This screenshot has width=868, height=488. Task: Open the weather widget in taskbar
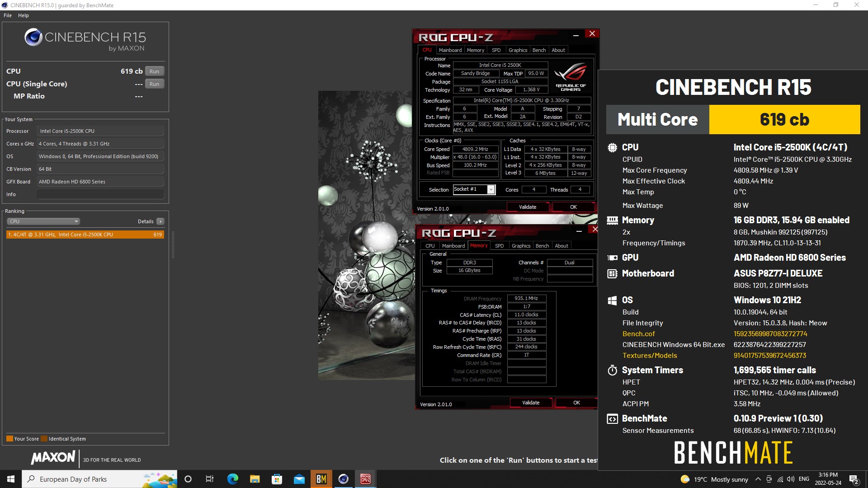point(714,479)
